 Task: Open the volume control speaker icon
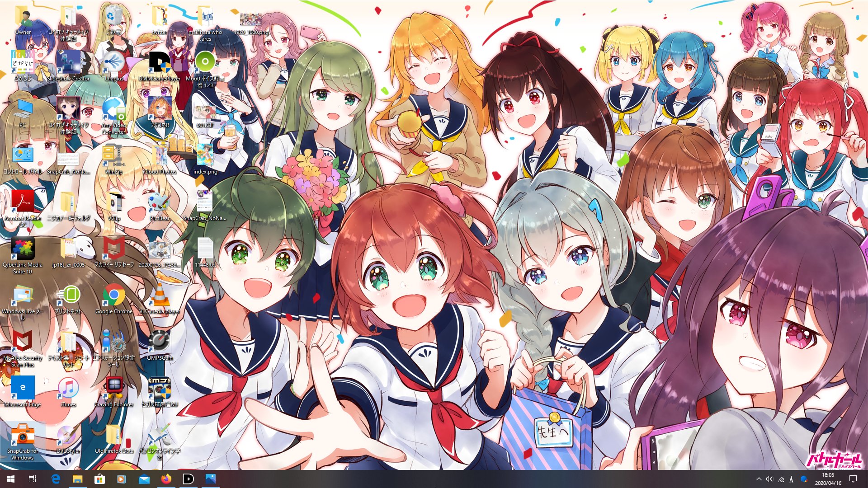[769, 479]
